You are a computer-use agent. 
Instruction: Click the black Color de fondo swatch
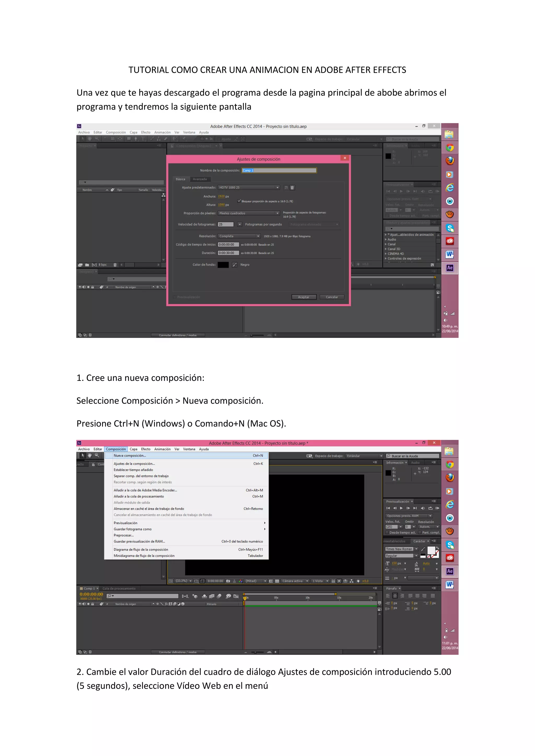(x=223, y=265)
